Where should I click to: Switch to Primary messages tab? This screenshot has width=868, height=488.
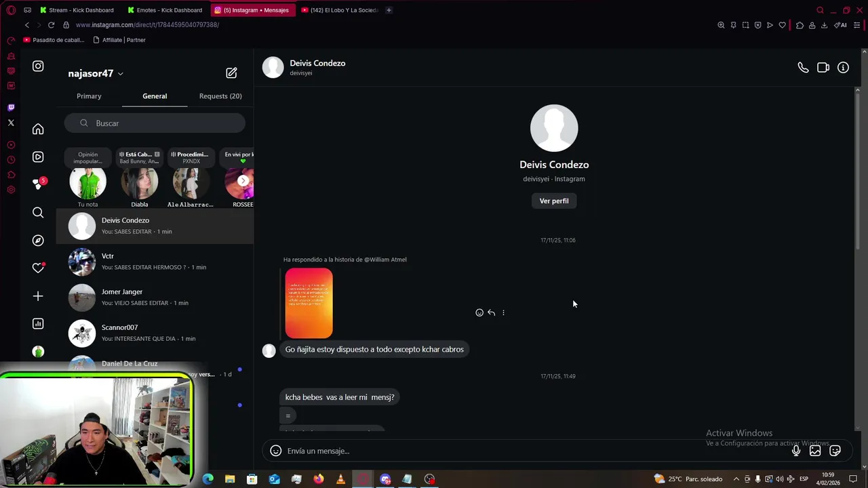(x=89, y=96)
